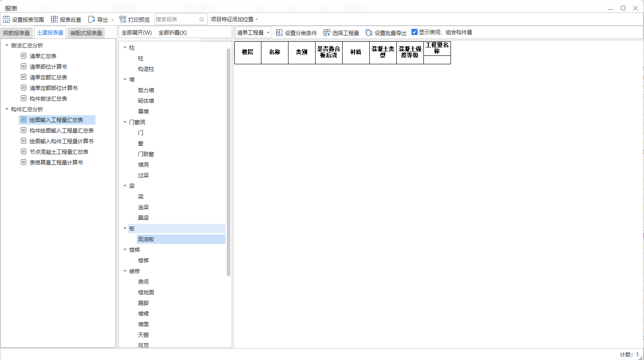The image size is (644, 360).
Task: Click the 设置分类条件 icon
Action: 280,33
